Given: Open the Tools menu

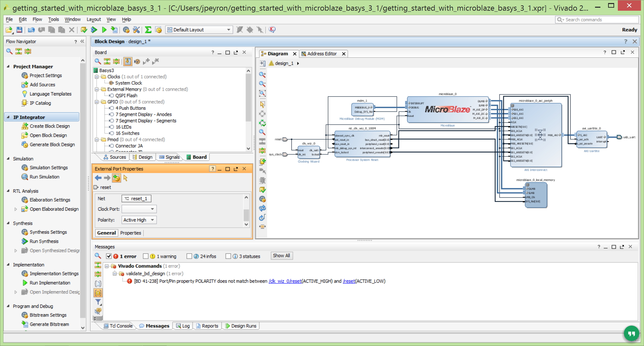Looking at the screenshot, I should [x=53, y=19].
